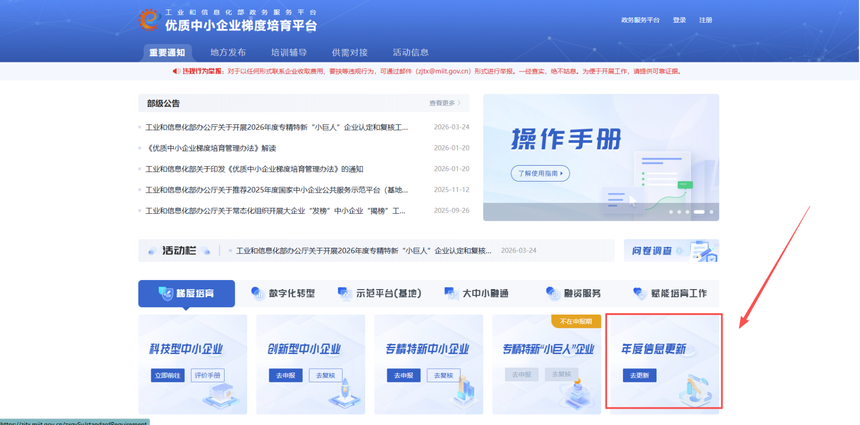Select the 融资服务 category tab
860x425 pixels.
pos(574,293)
